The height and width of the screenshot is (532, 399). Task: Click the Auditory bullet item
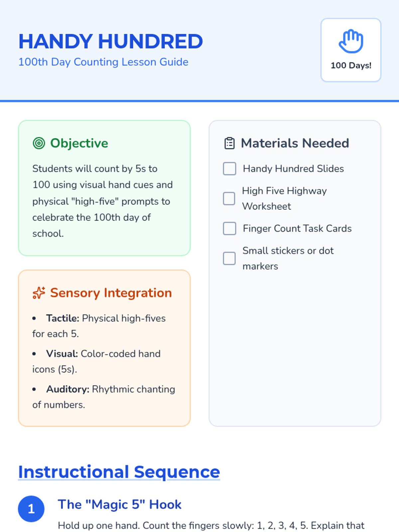[x=104, y=397]
